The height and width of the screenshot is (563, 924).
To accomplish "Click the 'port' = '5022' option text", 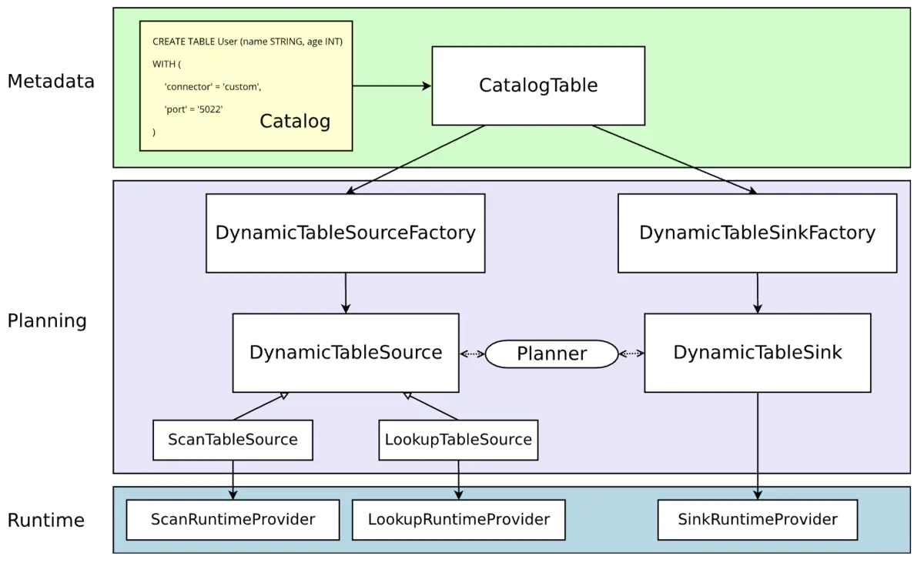I will 193,109.
